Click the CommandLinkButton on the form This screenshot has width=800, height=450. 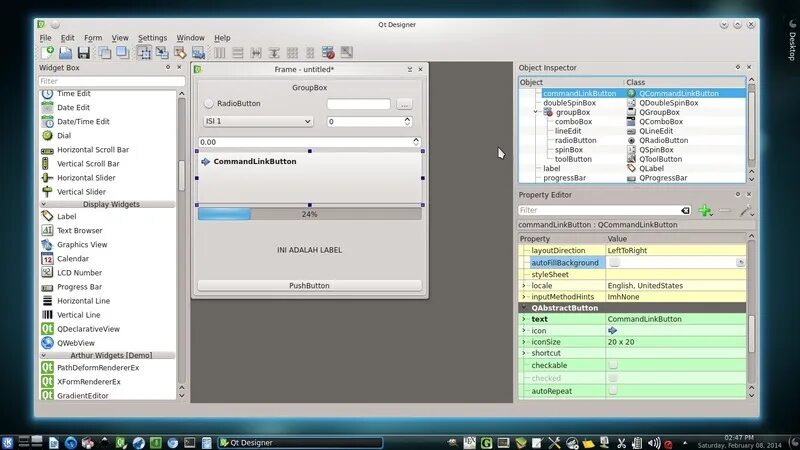(309, 178)
